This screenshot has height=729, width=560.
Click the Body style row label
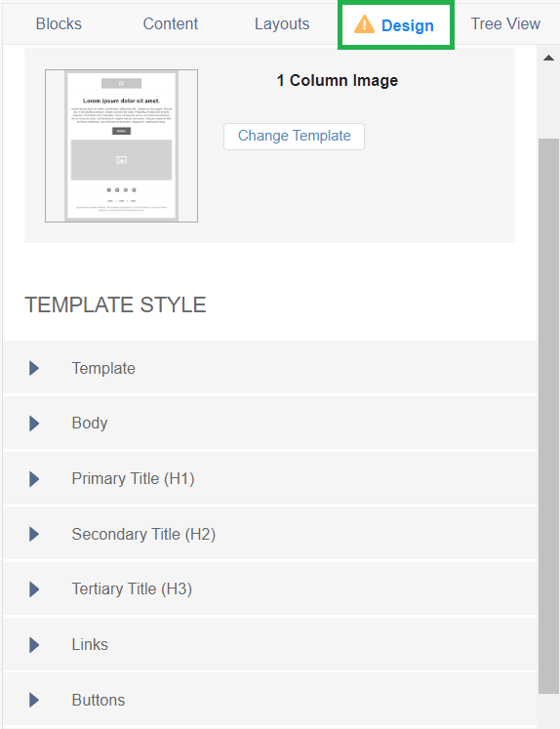tap(90, 424)
